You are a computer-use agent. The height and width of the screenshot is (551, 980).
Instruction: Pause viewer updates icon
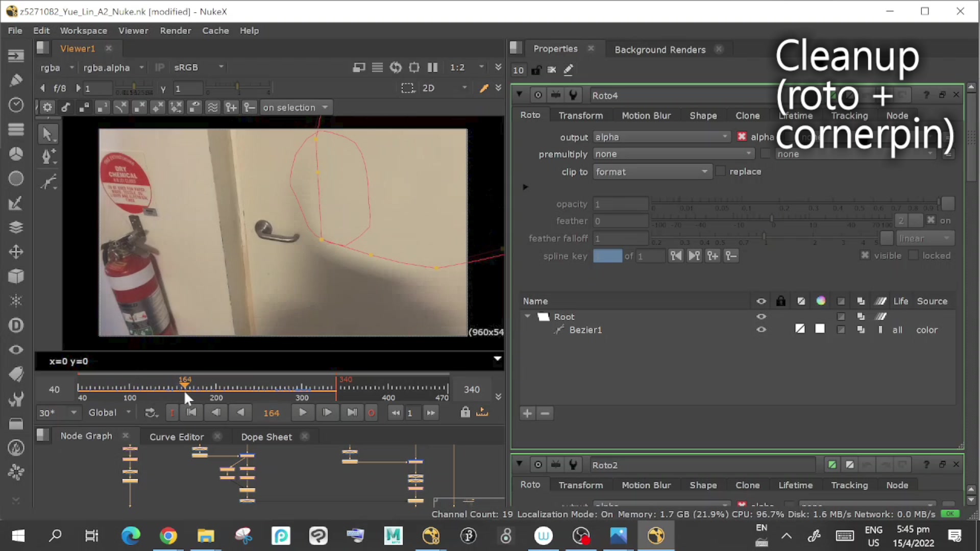point(432,67)
